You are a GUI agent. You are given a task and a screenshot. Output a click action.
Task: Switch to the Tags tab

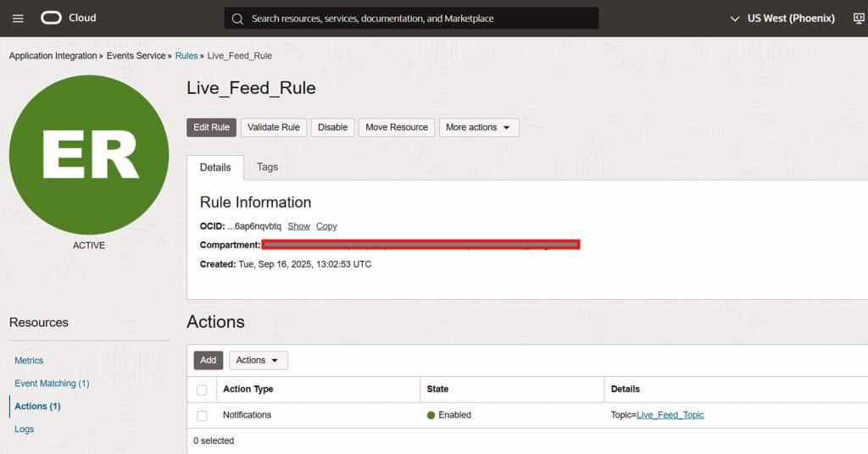point(267,167)
